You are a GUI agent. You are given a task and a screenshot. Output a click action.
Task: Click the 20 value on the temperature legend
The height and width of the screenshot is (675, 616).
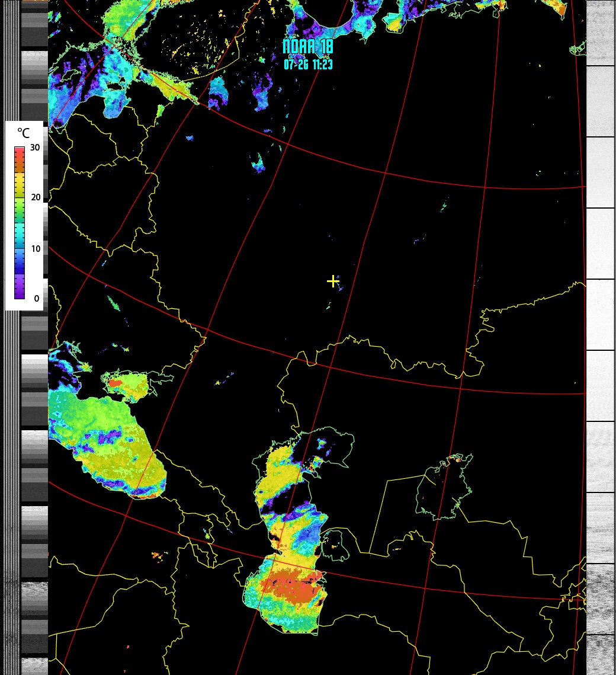click(36, 197)
